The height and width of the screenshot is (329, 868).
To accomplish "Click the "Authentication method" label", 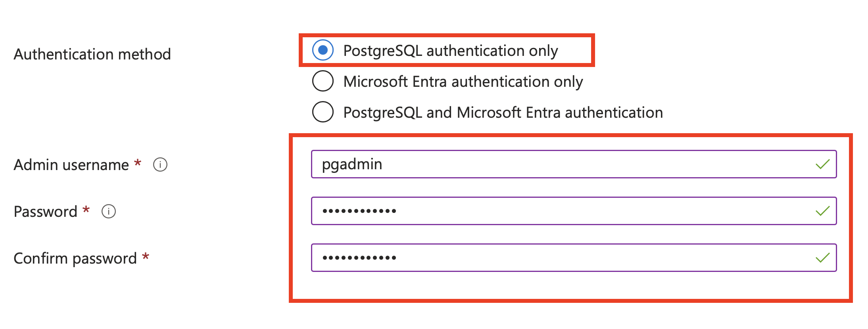I will 92,54.
